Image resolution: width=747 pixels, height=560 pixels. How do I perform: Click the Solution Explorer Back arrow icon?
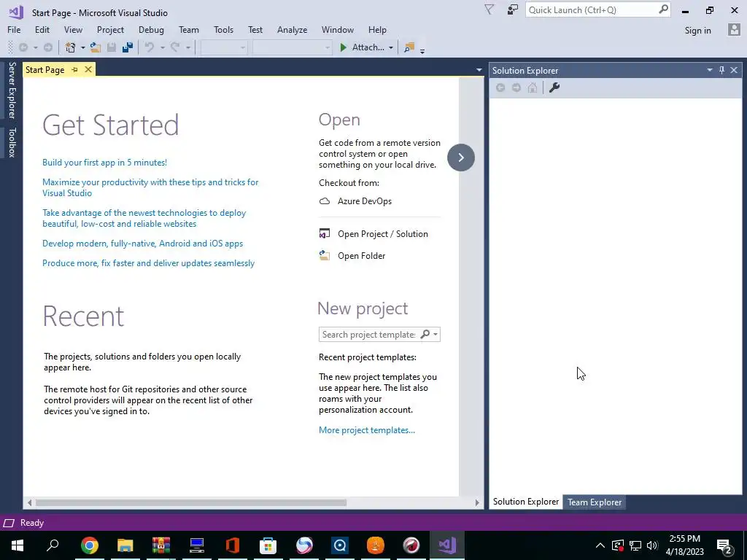[500, 87]
